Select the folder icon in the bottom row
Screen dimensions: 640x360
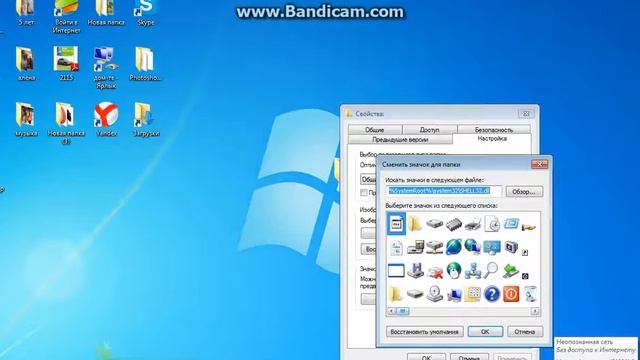pos(396,294)
